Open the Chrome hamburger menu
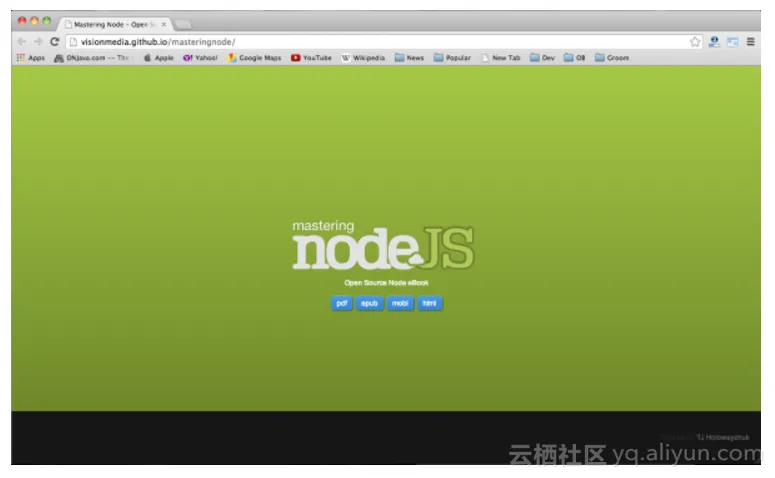Image resolution: width=775 pixels, height=478 pixels. (750, 42)
